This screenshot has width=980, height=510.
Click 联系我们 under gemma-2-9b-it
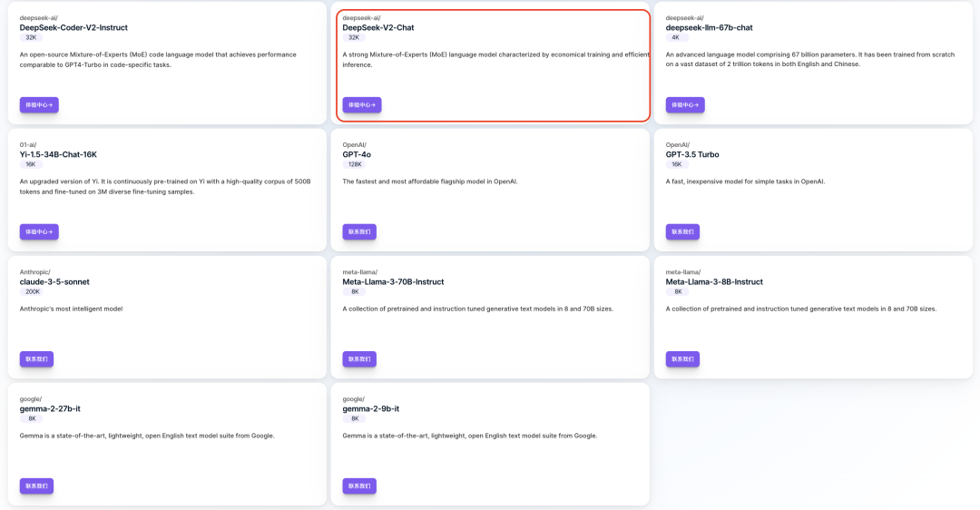coord(359,486)
